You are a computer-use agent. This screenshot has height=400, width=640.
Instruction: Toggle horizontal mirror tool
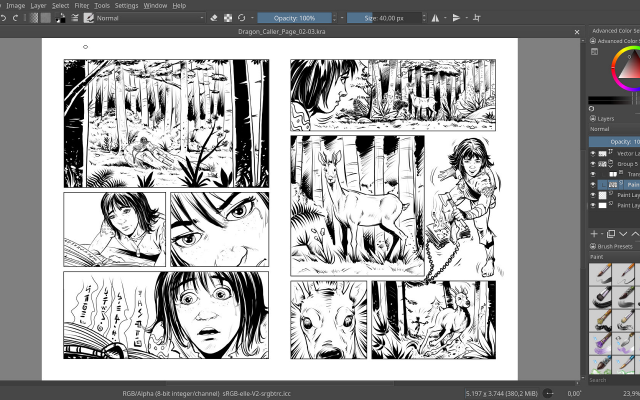tap(436, 18)
